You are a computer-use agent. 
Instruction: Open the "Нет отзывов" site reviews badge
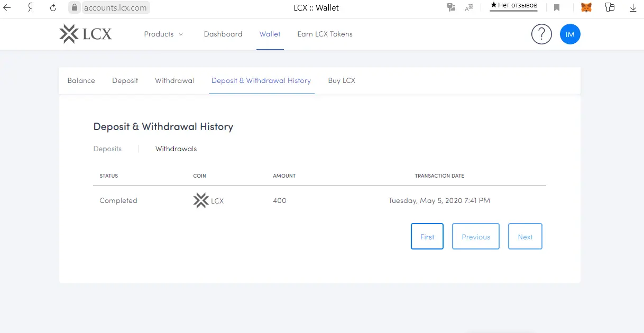click(x=513, y=6)
